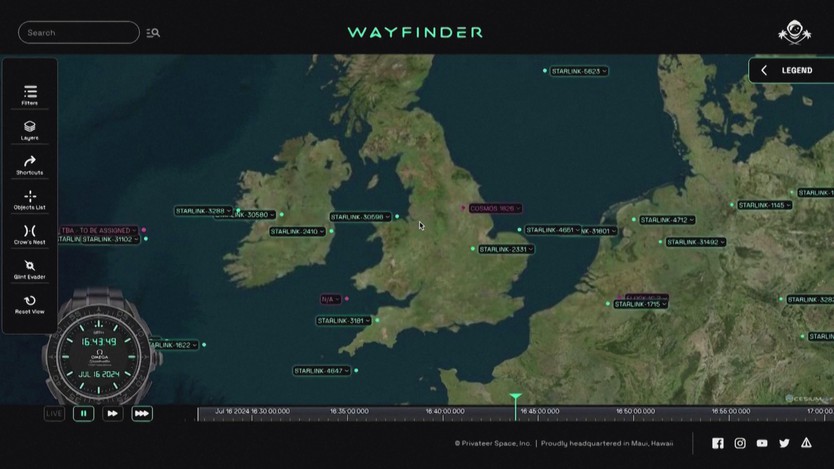Switch to LIVE mode

pos(54,413)
